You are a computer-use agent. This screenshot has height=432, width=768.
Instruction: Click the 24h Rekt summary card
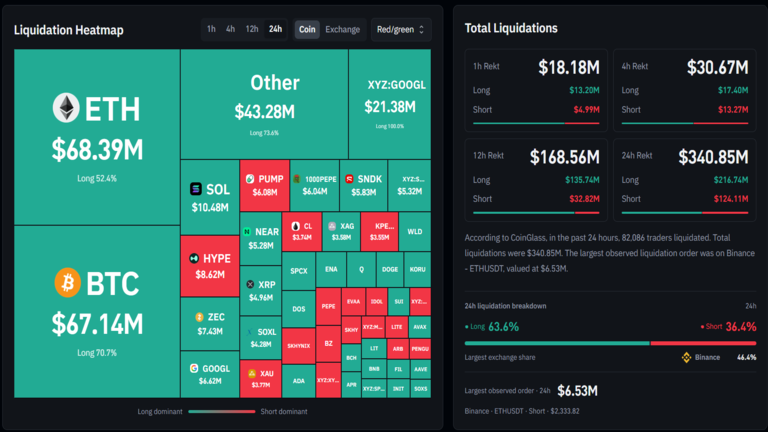pos(684,180)
